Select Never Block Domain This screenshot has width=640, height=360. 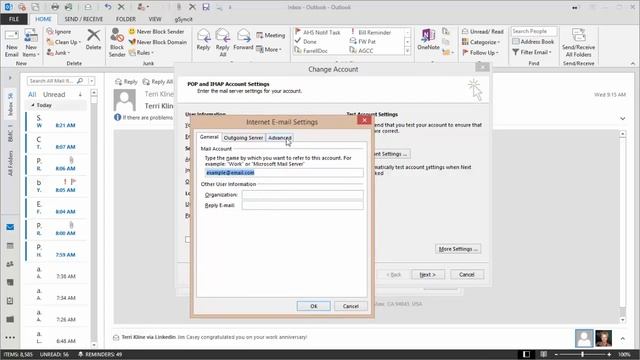pos(158,42)
